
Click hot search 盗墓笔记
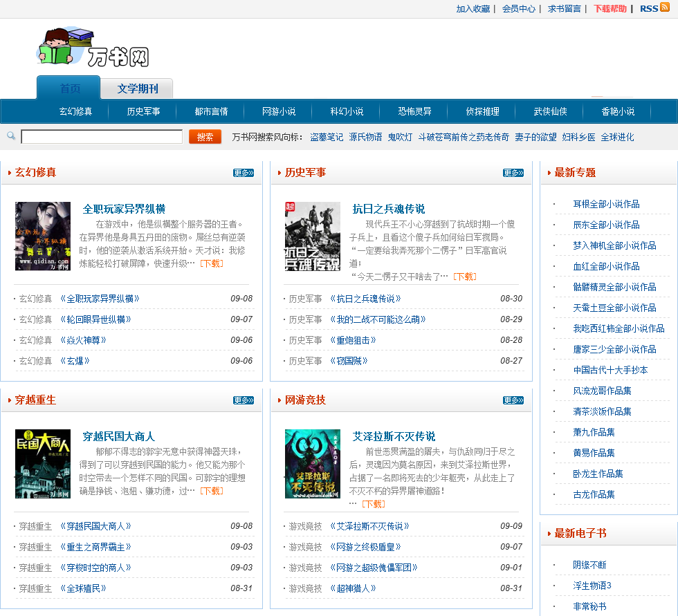pyautogui.click(x=327, y=137)
